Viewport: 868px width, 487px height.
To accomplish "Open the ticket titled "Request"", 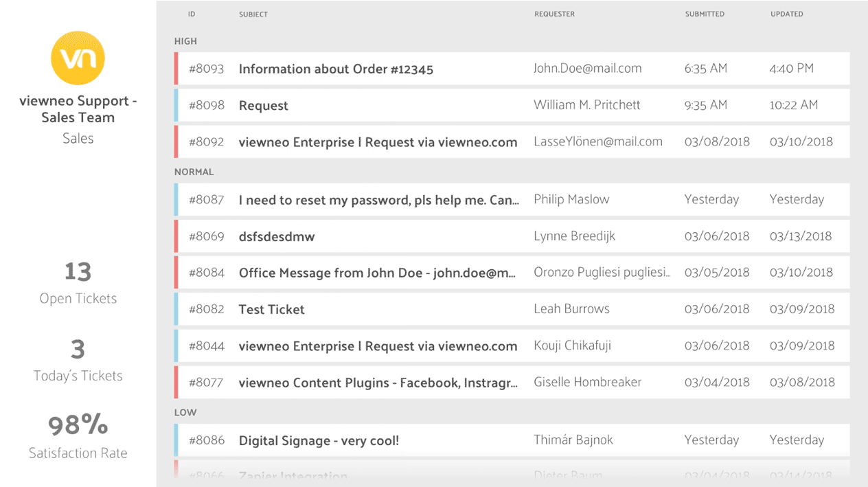I will [x=264, y=106].
